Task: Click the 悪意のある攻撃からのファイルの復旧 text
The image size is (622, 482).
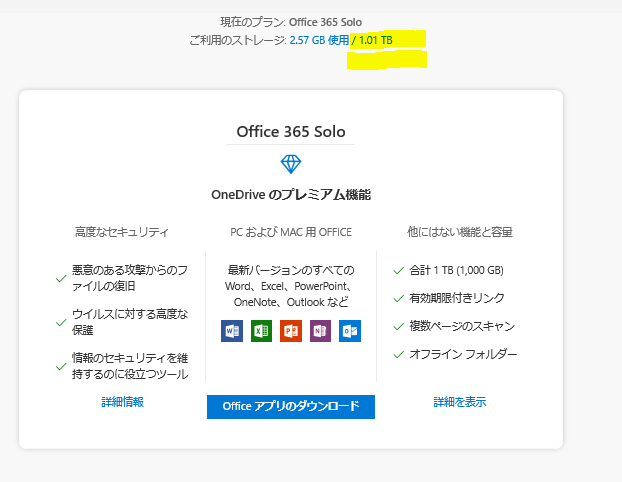Action: (130, 278)
